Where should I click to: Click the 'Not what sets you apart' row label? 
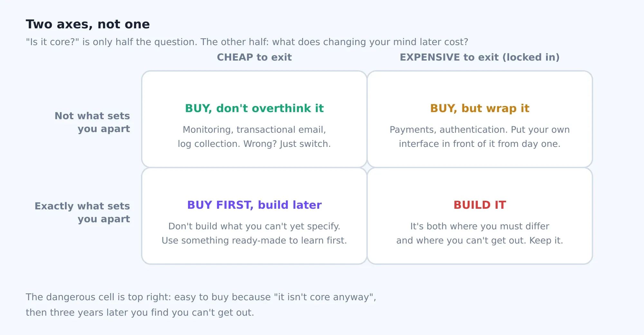pos(92,122)
